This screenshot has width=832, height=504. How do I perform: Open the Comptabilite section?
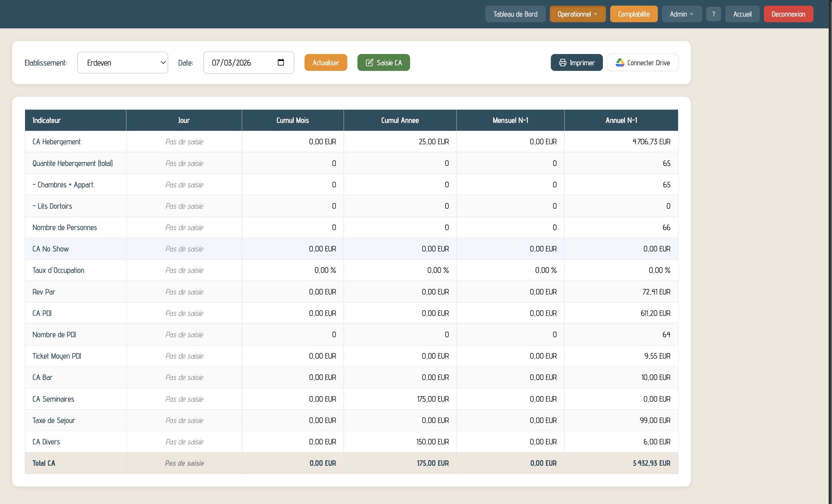[x=634, y=14]
